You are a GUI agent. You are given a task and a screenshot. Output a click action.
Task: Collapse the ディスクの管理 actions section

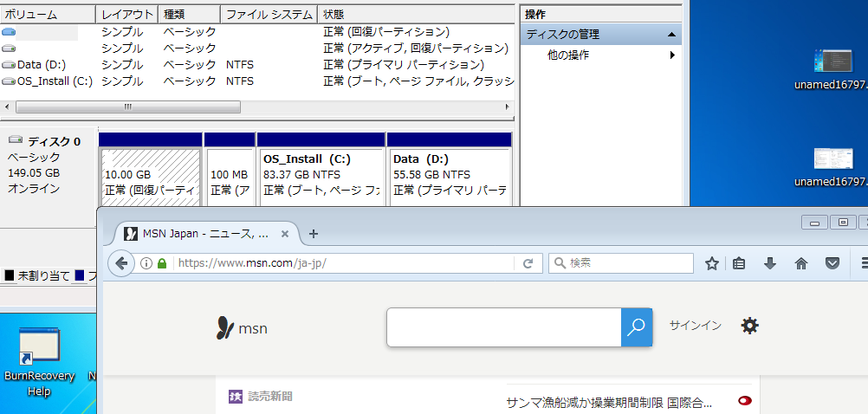click(x=671, y=35)
